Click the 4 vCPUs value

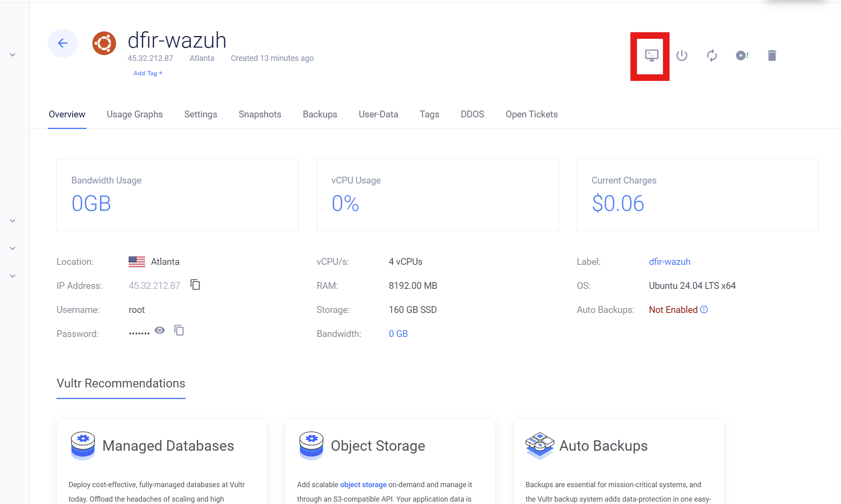[406, 262]
